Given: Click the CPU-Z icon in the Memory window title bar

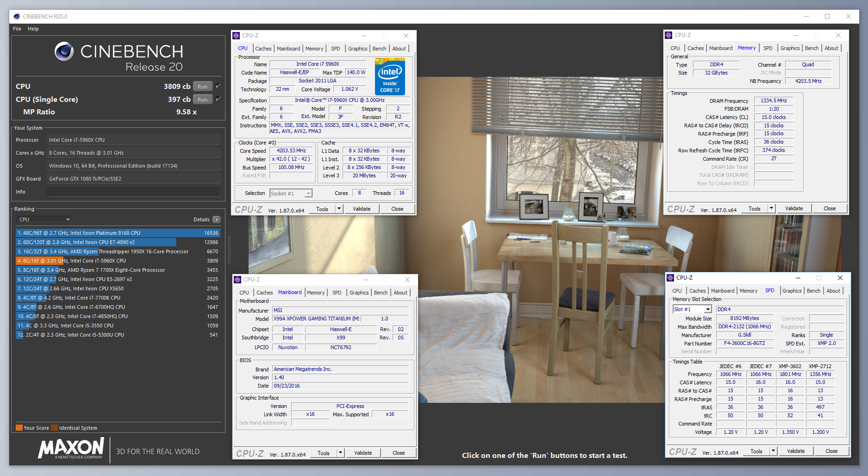Looking at the screenshot, I should tap(668, 35).
